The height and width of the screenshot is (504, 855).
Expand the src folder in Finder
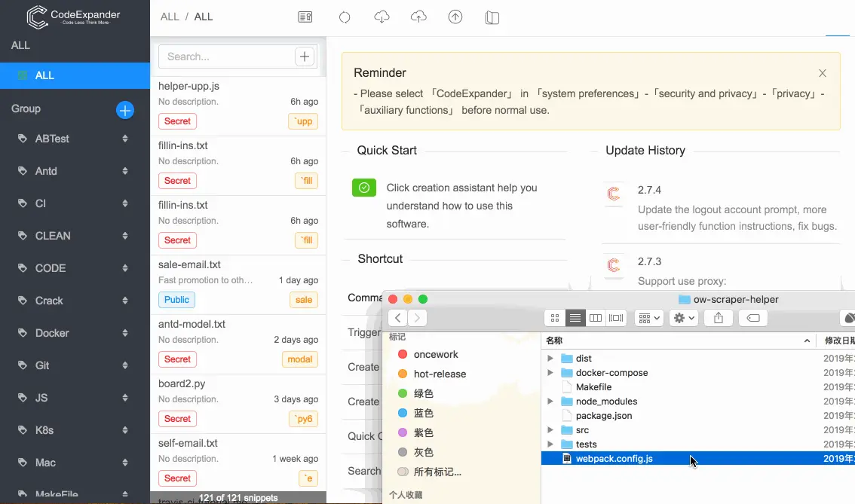point(550,430)
